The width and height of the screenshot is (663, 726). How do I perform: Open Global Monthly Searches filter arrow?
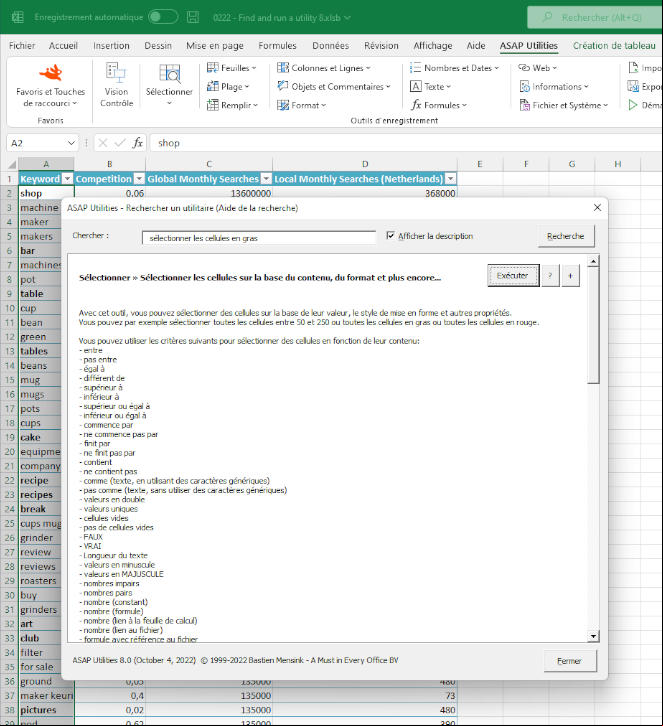[x=266, y=179]
